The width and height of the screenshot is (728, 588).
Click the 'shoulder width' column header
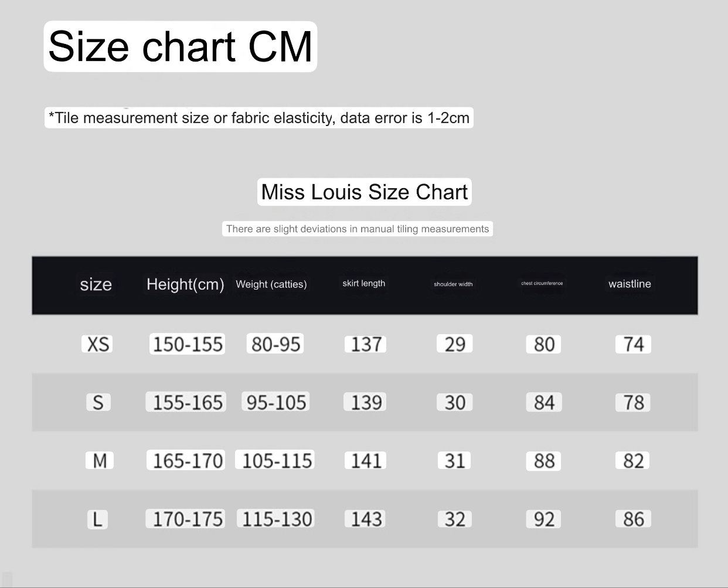point(453,284)
